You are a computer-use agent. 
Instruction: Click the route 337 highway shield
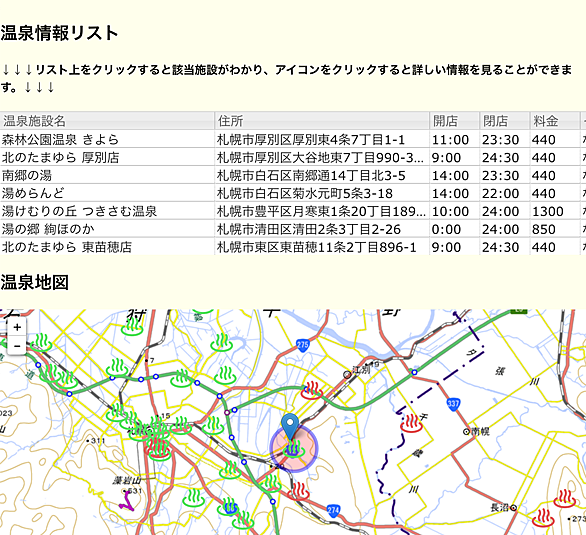(x=453, y=404)
